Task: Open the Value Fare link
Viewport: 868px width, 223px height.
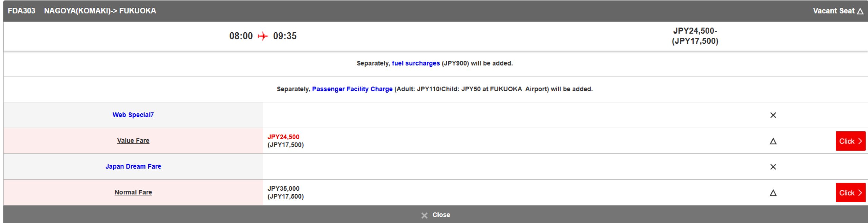Action: [133, 141]
